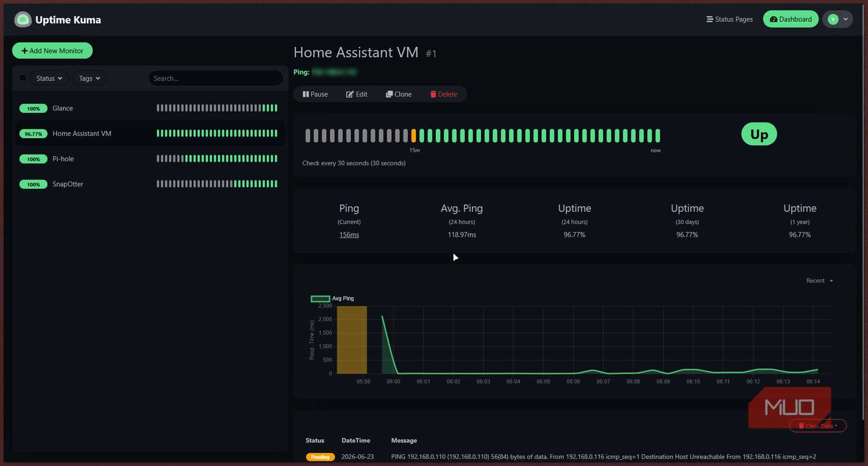Expand the Status filter dropdown
The height and width of the screenshot is (466, 868).
pos(49,78)
